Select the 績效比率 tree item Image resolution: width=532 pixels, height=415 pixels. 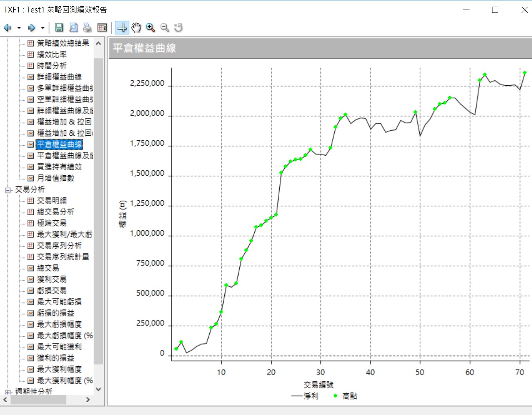click(52, 54)
